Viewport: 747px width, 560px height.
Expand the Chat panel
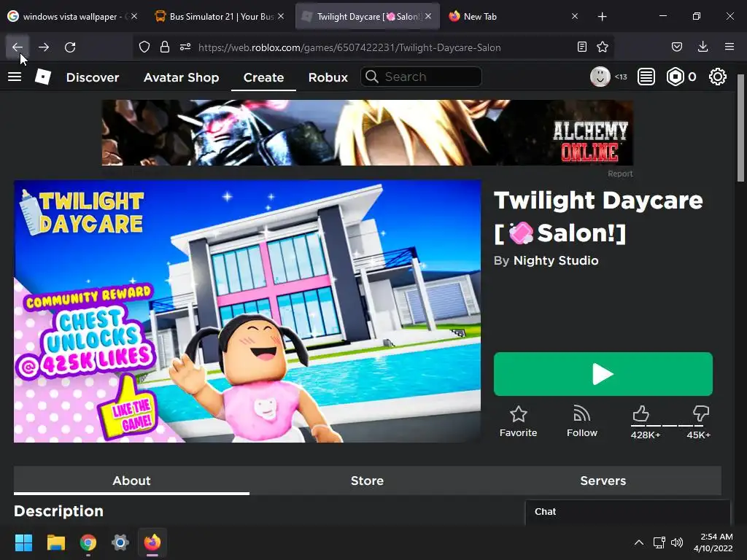[x=627, y=512]
